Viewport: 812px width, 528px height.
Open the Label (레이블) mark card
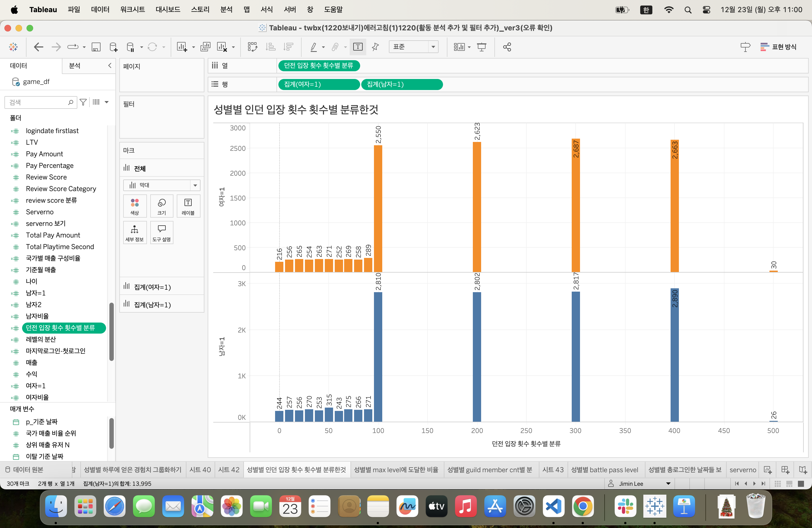pyautogui.click(x=188, y=206)
